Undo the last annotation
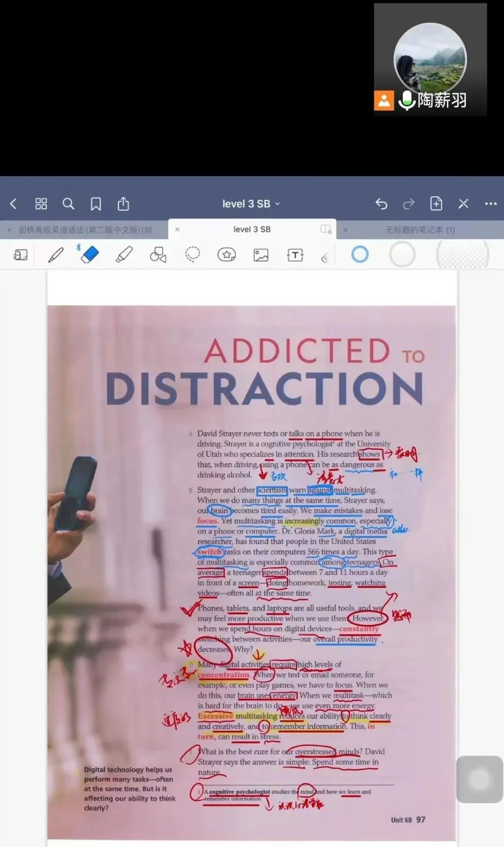The width and height of the screenshot is (504, 847). [x=381, y=204]
